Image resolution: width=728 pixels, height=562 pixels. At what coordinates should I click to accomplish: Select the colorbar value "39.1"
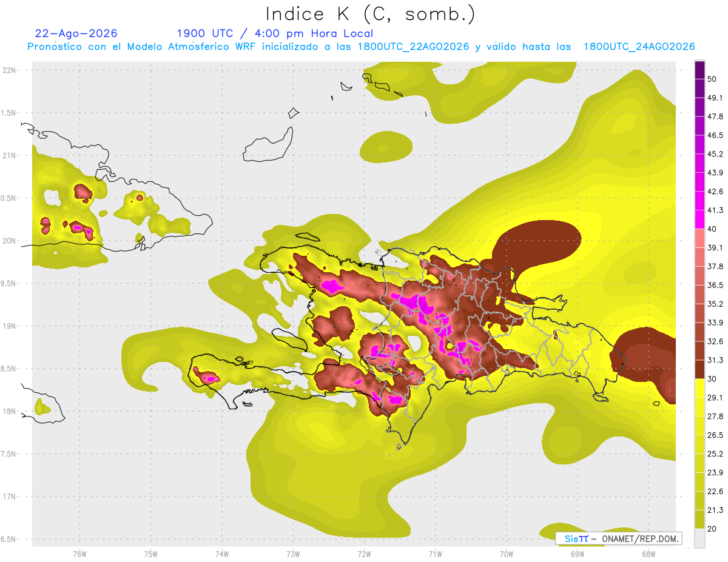(x=715, y=247)
